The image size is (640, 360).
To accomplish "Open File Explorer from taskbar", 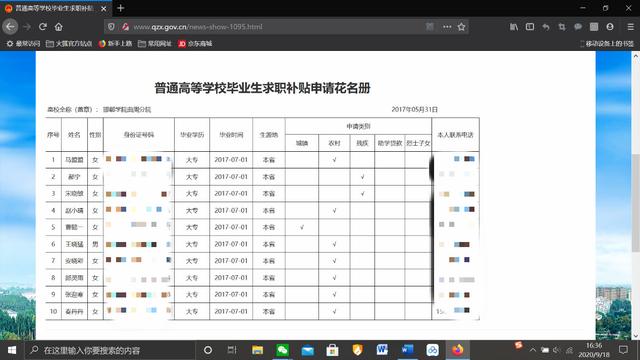I will tap(258, 350).
